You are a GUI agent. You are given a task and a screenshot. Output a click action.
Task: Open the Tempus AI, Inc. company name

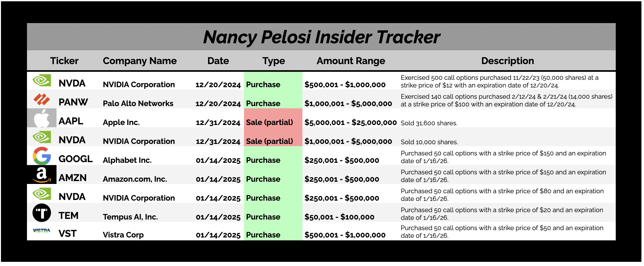tap(130, 217)
